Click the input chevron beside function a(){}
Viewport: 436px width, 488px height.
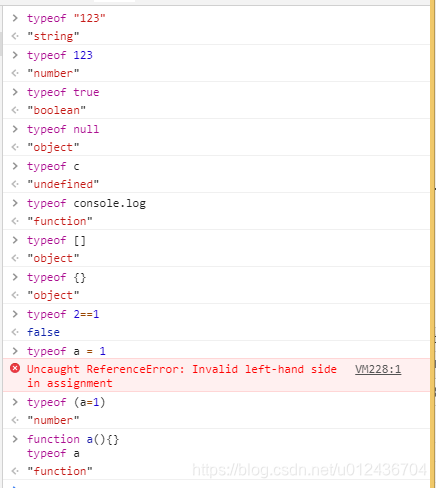pos(15,439)
